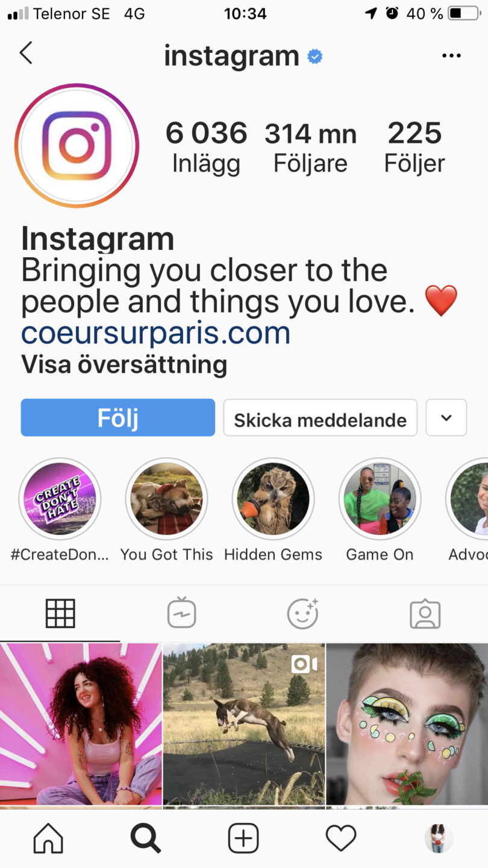Switch to the IGTV tab
The height and width of the screenshot is (868, 488).
tap(182, 613)
